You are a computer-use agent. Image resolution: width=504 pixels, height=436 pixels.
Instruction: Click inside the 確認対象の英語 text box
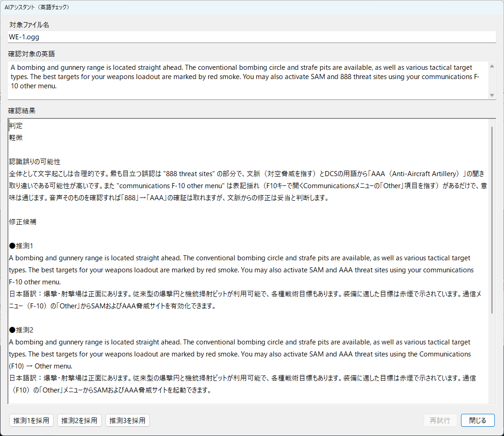(x=248, y=80)
